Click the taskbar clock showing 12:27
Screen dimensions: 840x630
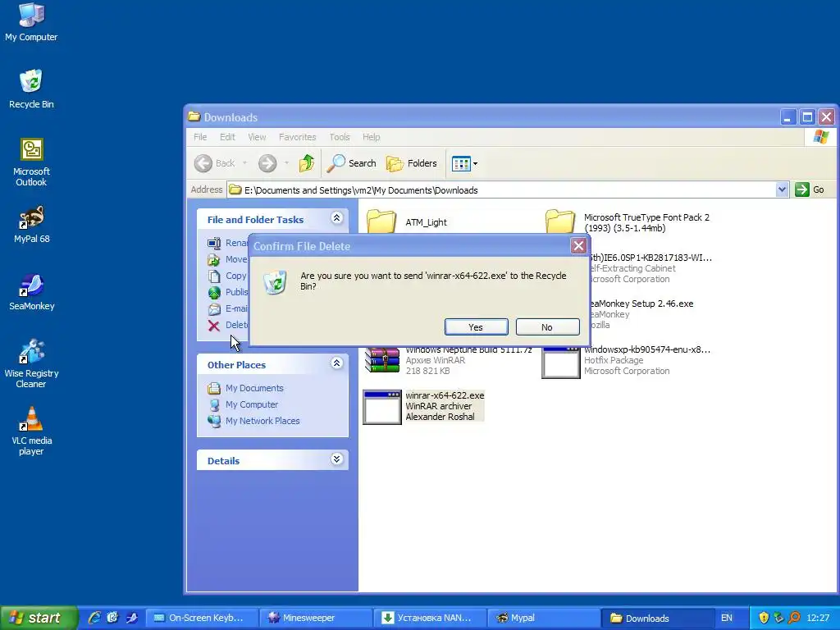(x=818, y=618)
